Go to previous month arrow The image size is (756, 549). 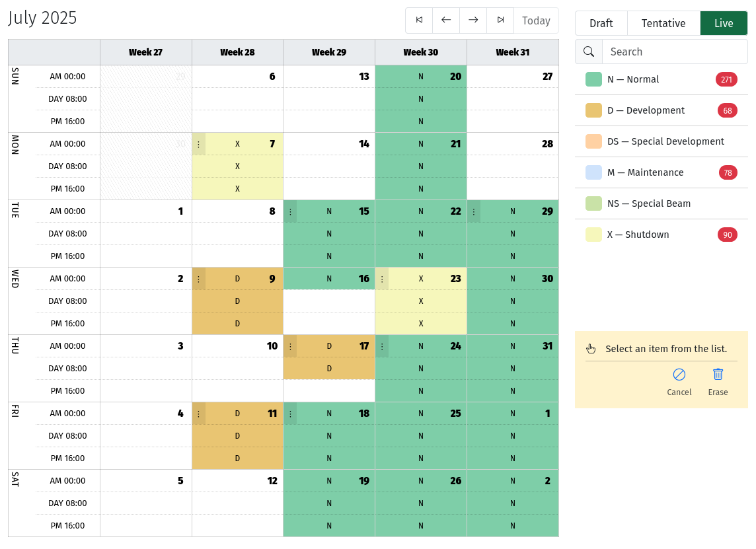click(x=446, y=20)
